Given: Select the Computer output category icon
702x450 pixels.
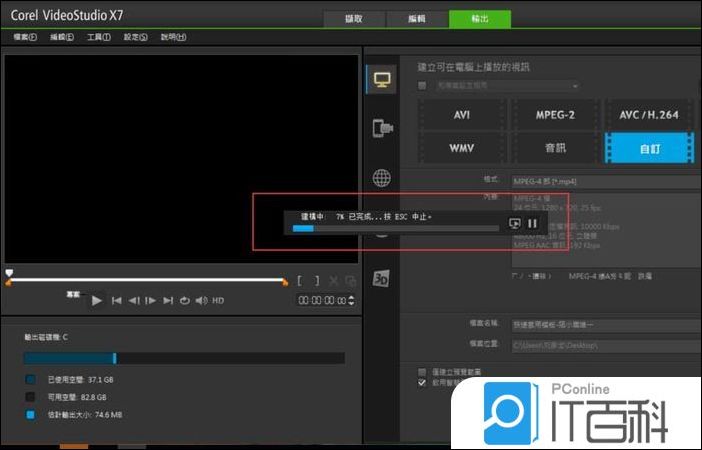Looking at the screenshot, I should pos(381,79).
